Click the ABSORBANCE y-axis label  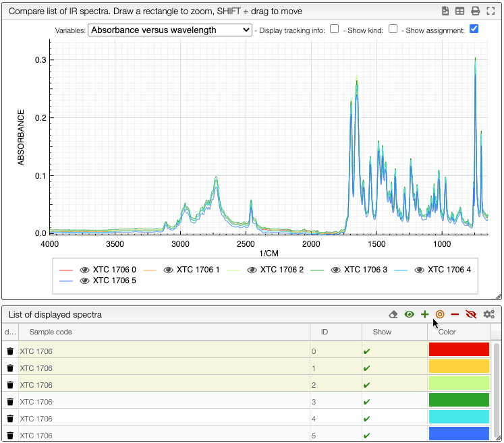[21, 138]
